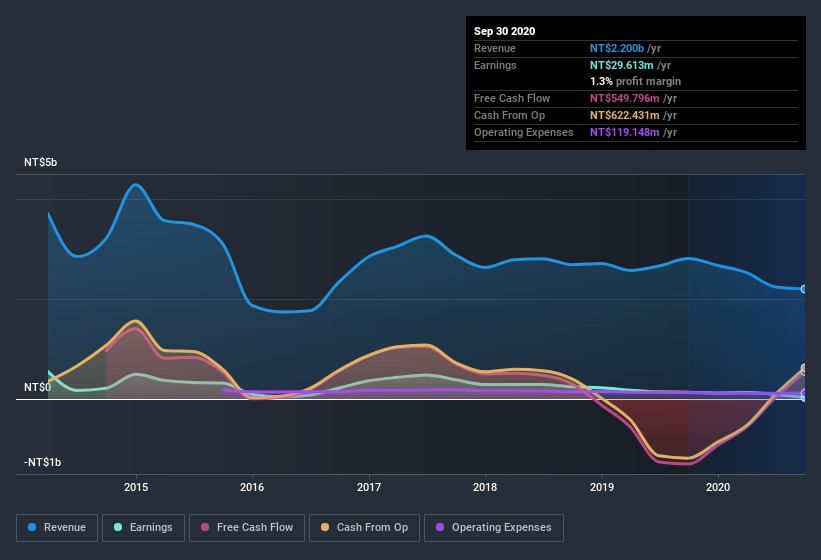Click the Earnings label in tooltip
The image size is (821, 560).
coord(495,65)
